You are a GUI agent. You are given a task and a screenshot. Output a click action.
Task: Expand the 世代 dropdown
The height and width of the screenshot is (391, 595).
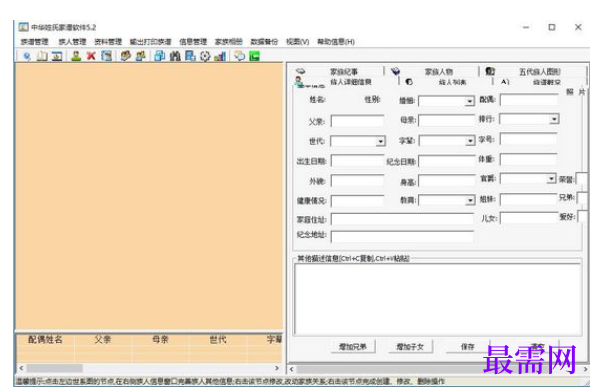click(381, 142)
